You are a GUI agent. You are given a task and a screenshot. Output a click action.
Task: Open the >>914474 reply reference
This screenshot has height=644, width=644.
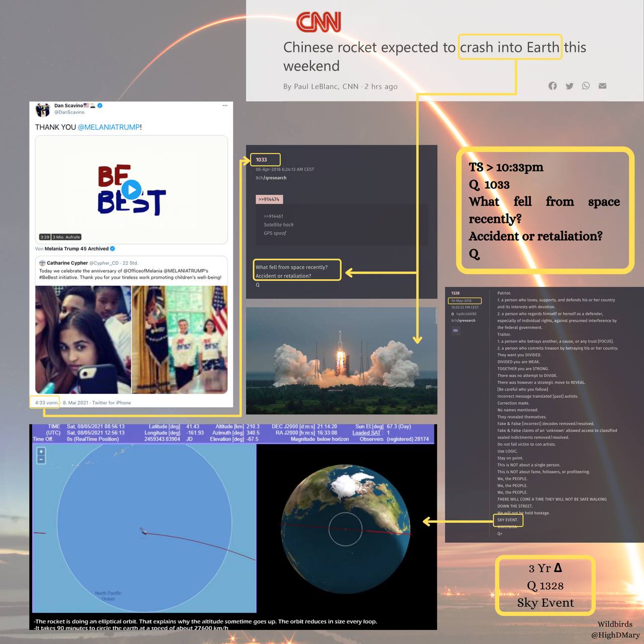click(x=269, y=199)
